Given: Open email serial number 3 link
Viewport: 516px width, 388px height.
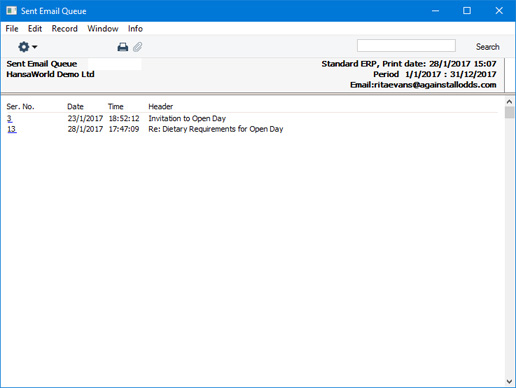Looking at the screenshot, I should [9, 118].
